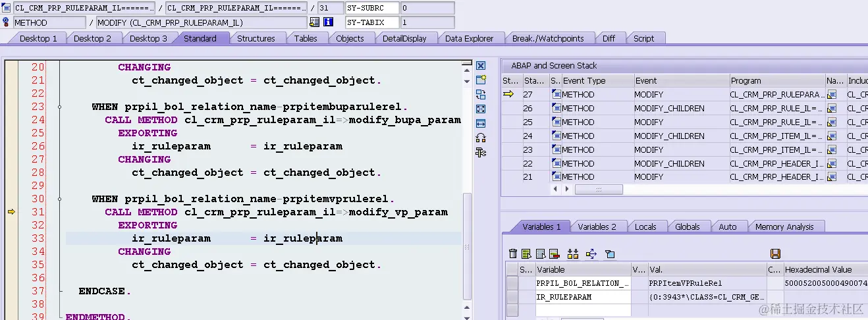Click the replace tool icon
Viewport: 868px width, 320px height.
[x=481, y=94]
